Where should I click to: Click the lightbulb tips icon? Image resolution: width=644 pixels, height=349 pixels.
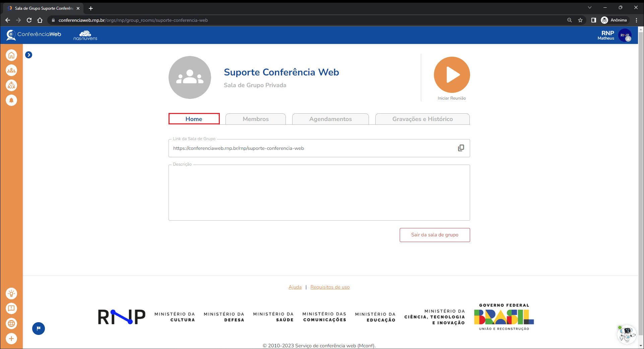11,294
